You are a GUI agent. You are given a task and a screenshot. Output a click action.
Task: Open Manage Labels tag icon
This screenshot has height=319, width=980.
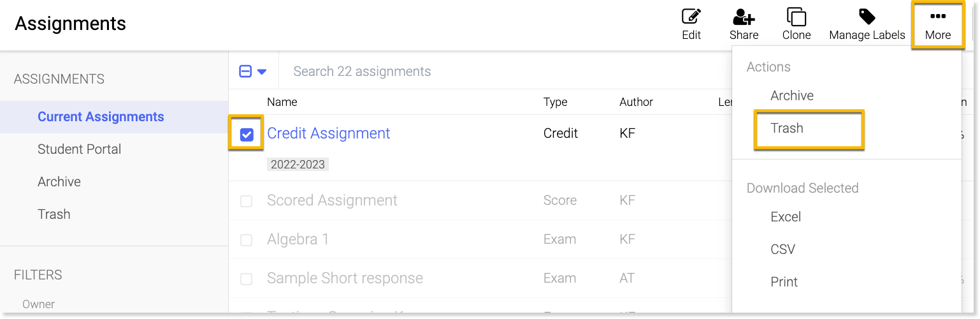867,17
